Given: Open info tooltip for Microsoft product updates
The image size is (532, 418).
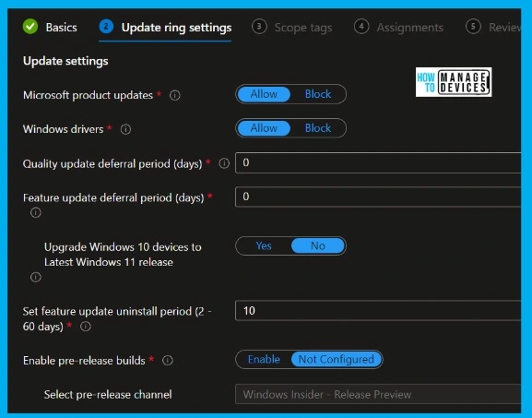Looking at the screenshot, I should pyautogui.click(x=175, y=95).
